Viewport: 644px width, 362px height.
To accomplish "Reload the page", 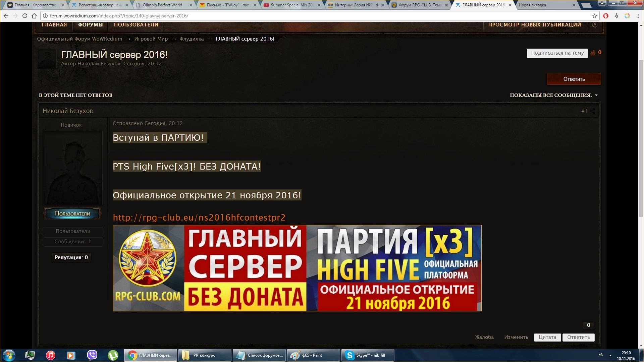I will 25,16.
